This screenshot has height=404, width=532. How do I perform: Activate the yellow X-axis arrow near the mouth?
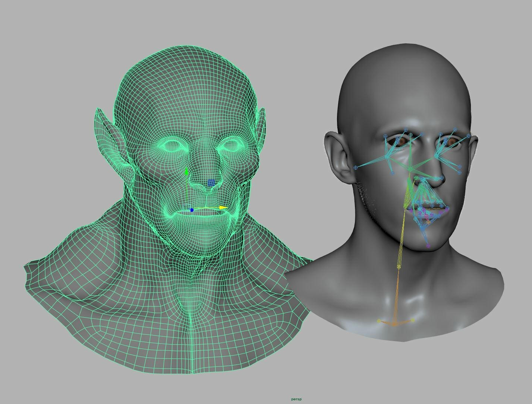(x=222, y=207)
